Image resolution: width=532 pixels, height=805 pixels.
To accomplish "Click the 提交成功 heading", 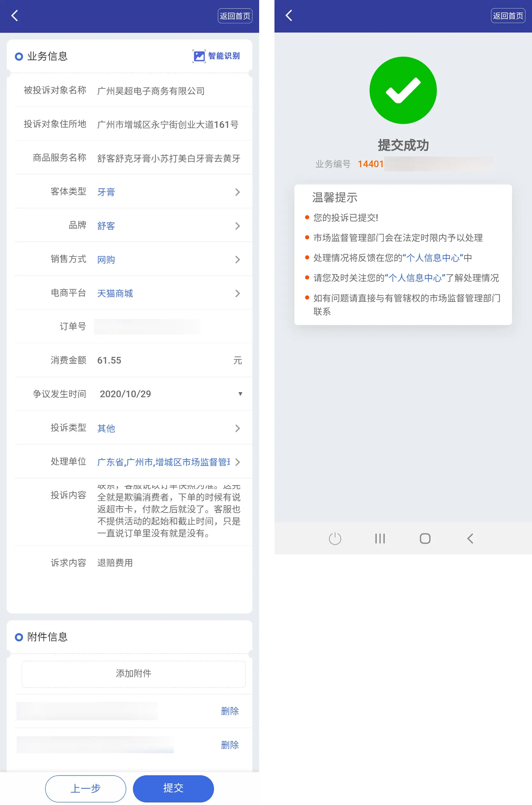I will click(x=403, y=145).
